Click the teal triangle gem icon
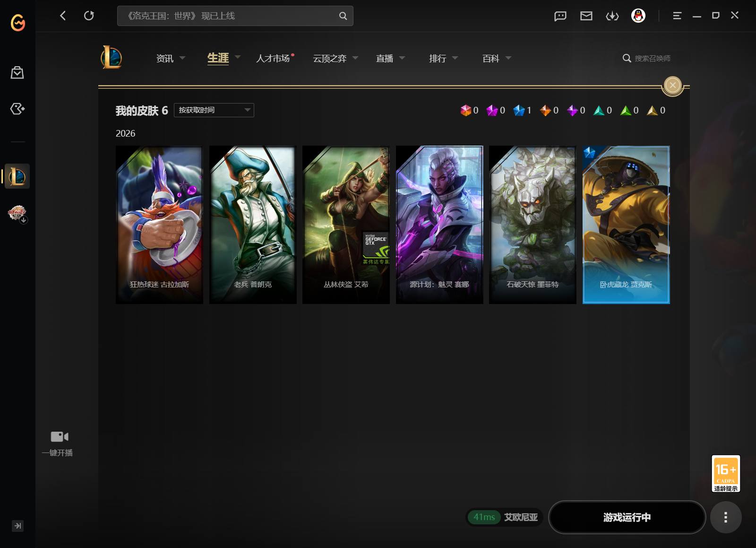This screenshot has height=548, width=756. [599, 110]
